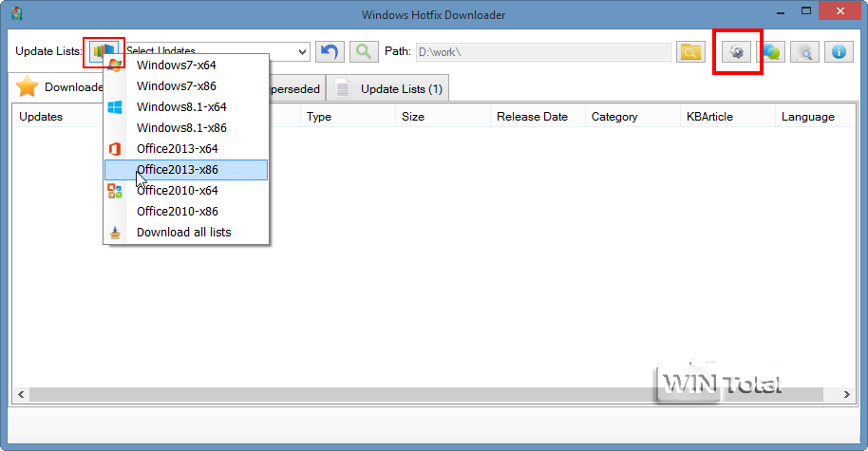
Task: Click the Path input field
Action: point(543,52)
